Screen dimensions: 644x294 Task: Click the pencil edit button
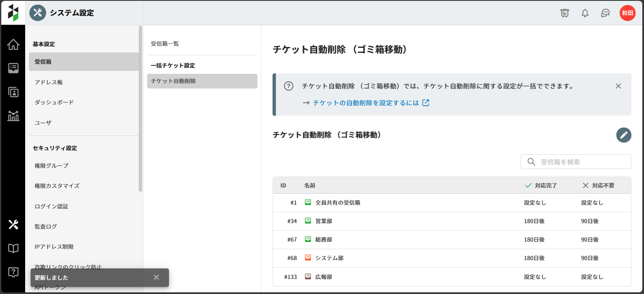point(623,135)
